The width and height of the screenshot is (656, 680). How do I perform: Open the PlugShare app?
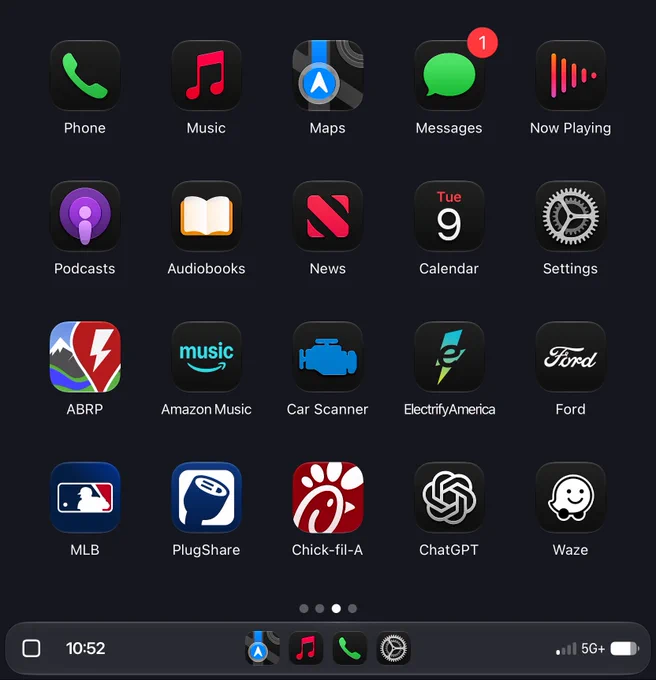pyautogui.click(x=206, y=497)
